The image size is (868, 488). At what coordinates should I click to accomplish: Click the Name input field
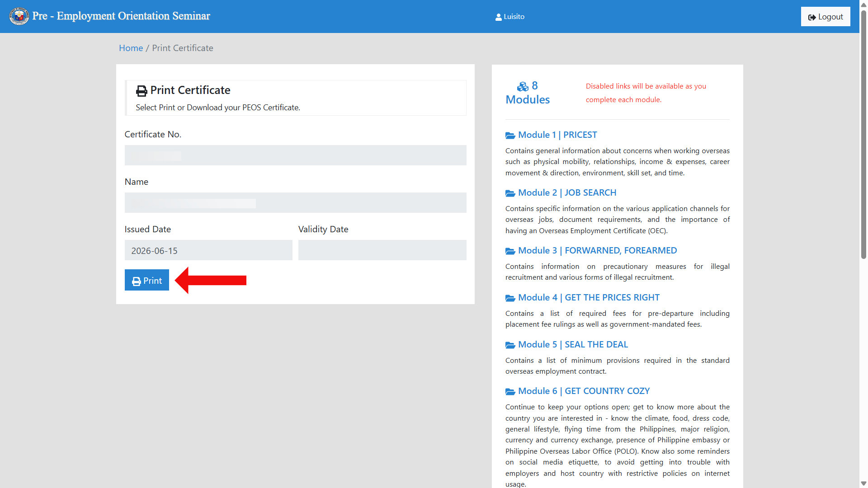pyautogui.click(x=295, y=202)
